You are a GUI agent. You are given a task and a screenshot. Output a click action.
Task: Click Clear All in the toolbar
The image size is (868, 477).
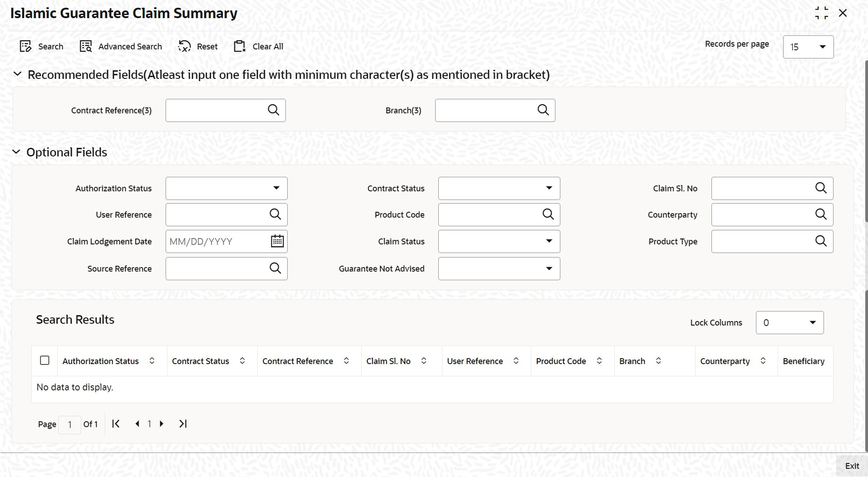pyautogui.click(x=258, y=46)
